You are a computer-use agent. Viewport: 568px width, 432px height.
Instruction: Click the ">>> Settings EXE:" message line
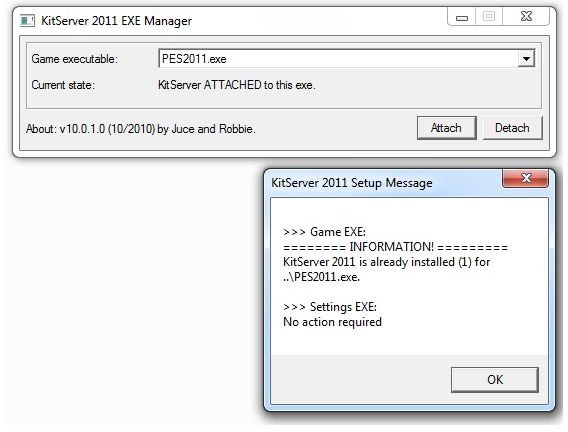tap(330, 307)
